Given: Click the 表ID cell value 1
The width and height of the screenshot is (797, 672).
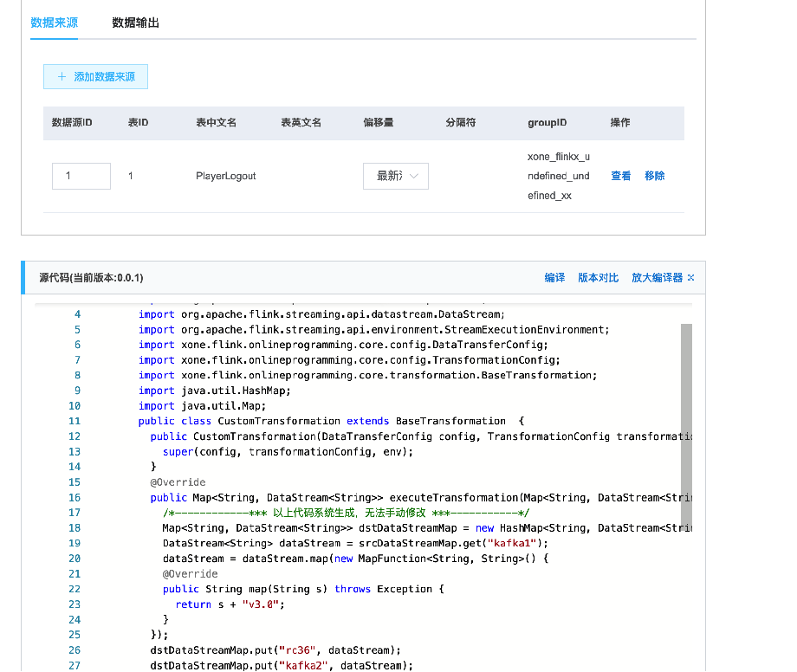Looking at the screenshot, I should click(x=131, y=176).
